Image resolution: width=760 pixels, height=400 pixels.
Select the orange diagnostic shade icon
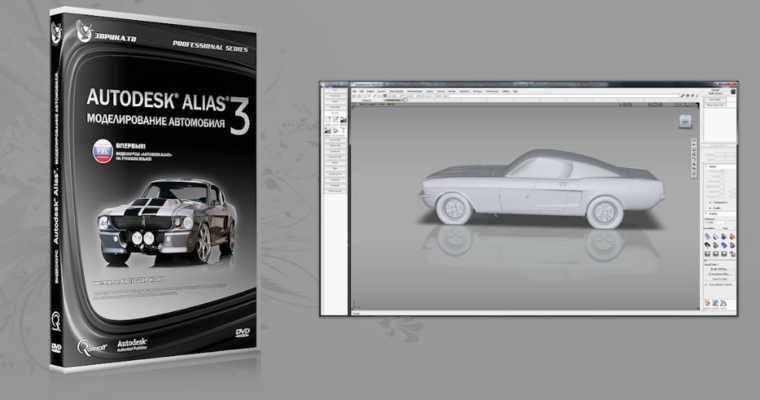732,237
